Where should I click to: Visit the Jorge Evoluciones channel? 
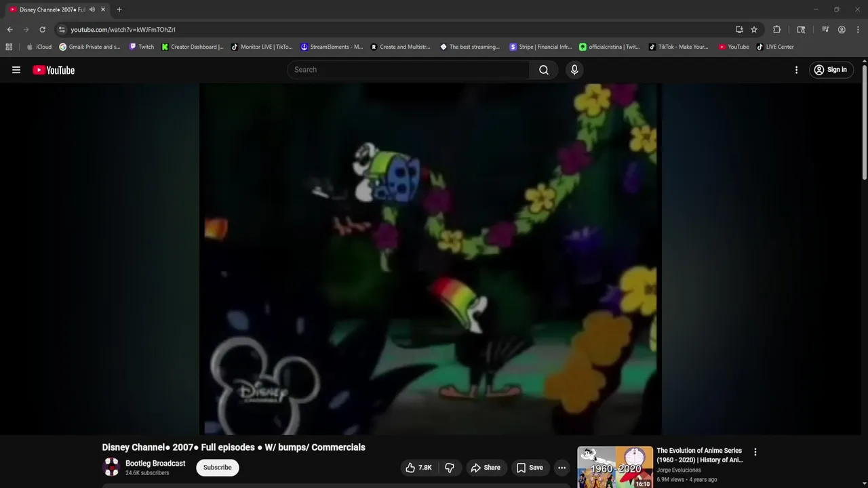point(679,470)
